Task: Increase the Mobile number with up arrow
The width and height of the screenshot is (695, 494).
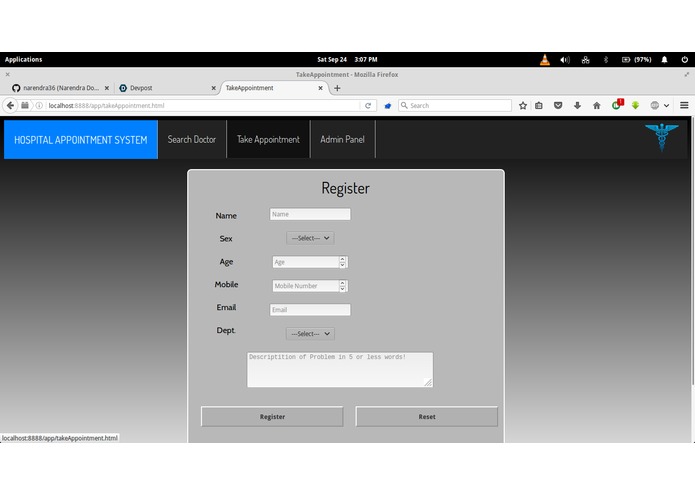Action: (x=343, y=283)
